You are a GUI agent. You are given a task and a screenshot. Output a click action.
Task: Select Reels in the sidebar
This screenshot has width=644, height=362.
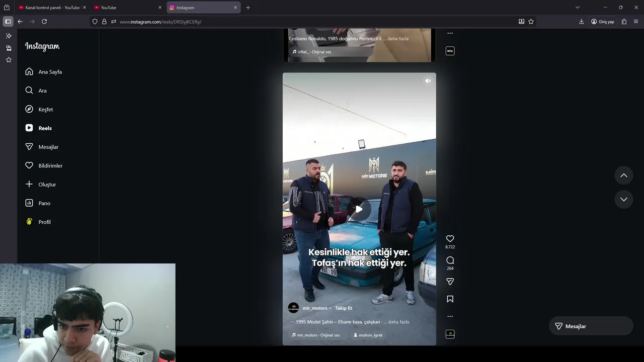pos(39,128)
